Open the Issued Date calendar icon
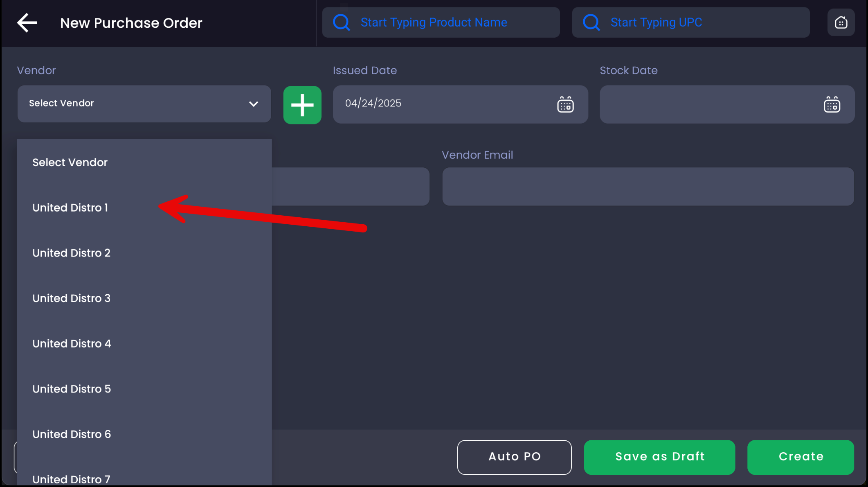 click(x=565, y=105)
